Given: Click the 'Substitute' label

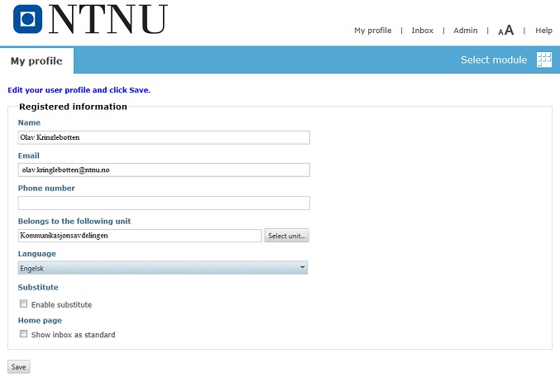Looking at the screenshot, I should 38,288.
